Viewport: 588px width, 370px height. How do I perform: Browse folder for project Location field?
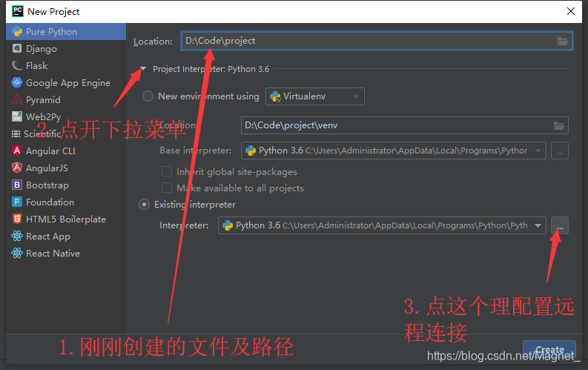(x=563, y=41)
